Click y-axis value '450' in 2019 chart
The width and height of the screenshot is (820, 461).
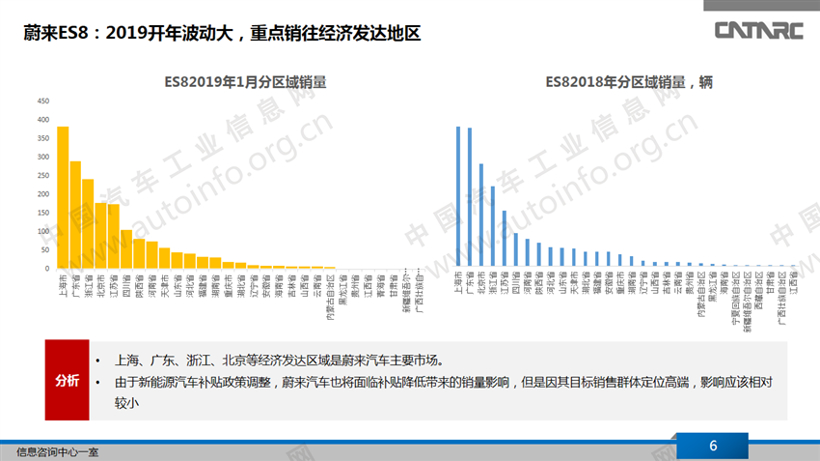(x=43, y=101)
